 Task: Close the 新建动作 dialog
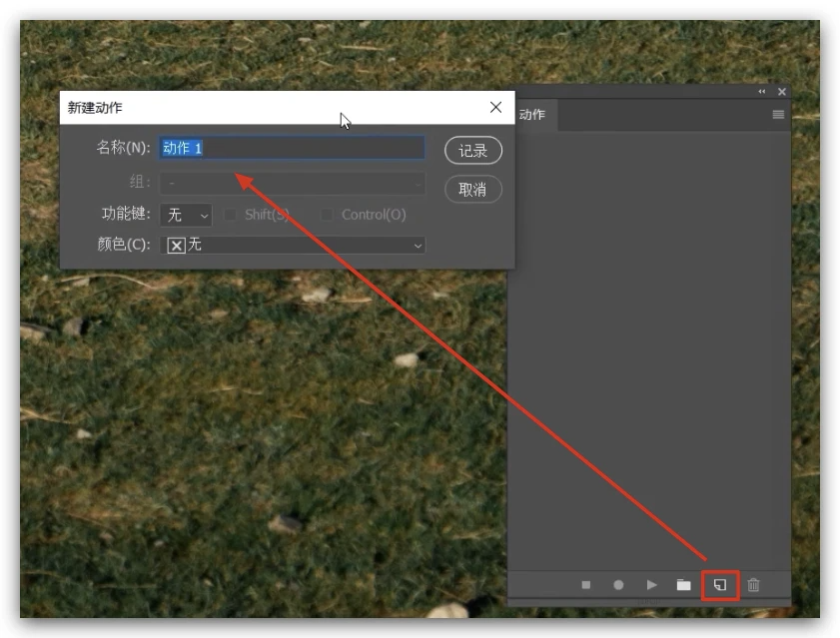coord(495,108)
